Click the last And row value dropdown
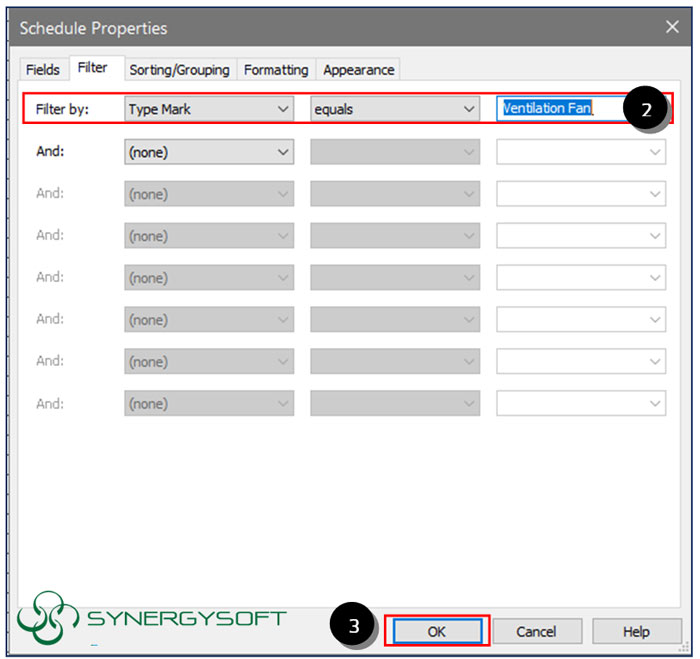Screen dimensions: 700x659 (x=581, y=404)
